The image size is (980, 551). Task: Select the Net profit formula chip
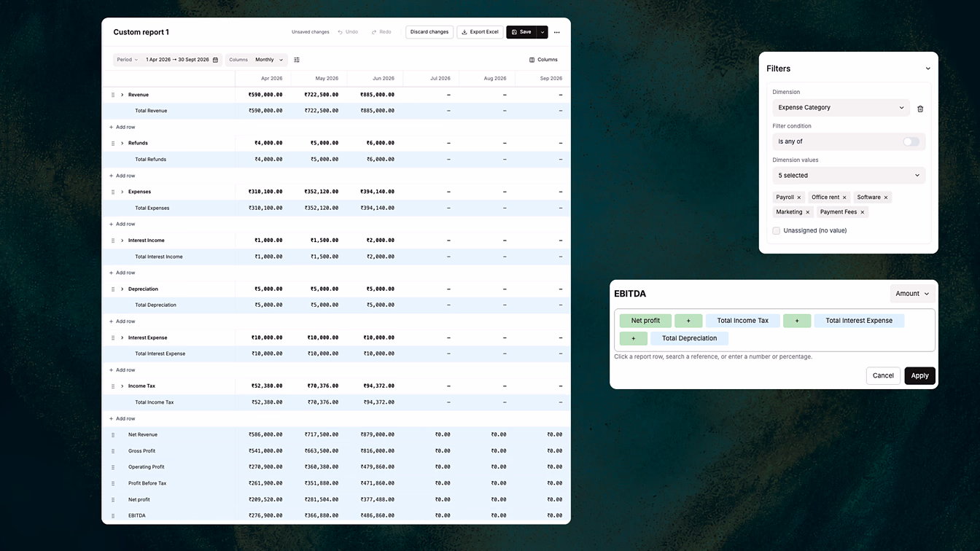pyautogui.click(x=645, y=321)
